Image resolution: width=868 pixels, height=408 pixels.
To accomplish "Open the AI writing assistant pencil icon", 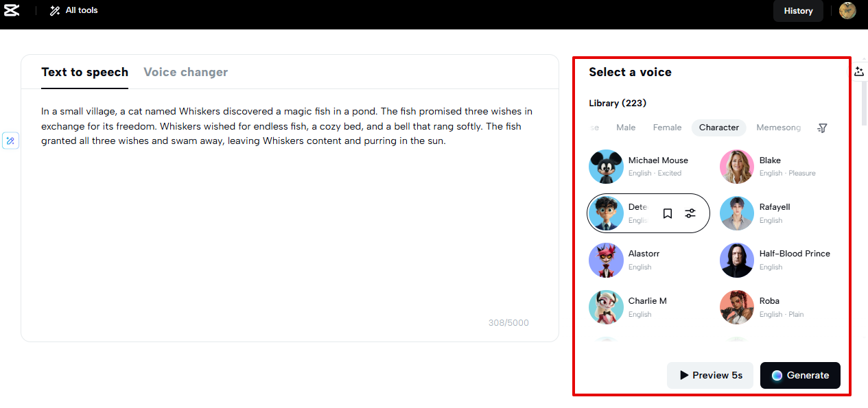I will click(10, 140).
